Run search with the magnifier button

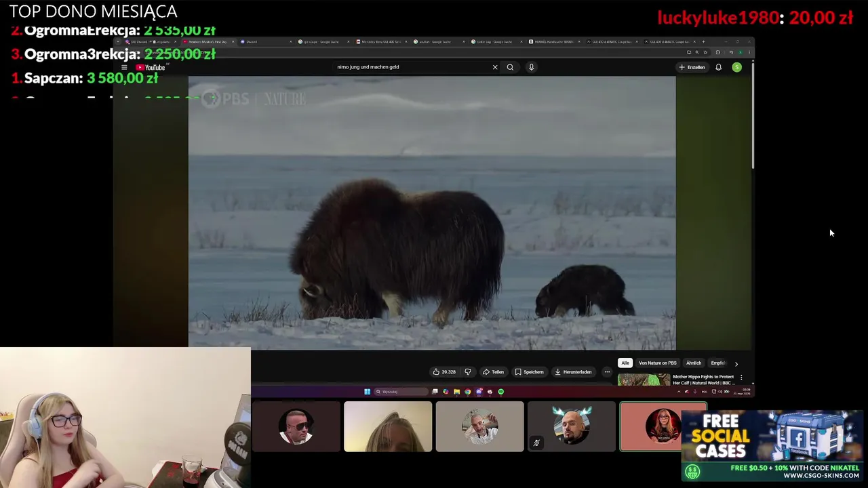tap(510, 67)
